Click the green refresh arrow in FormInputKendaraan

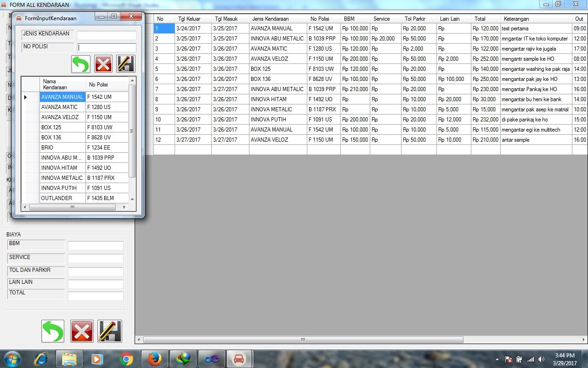pos(80,64)
